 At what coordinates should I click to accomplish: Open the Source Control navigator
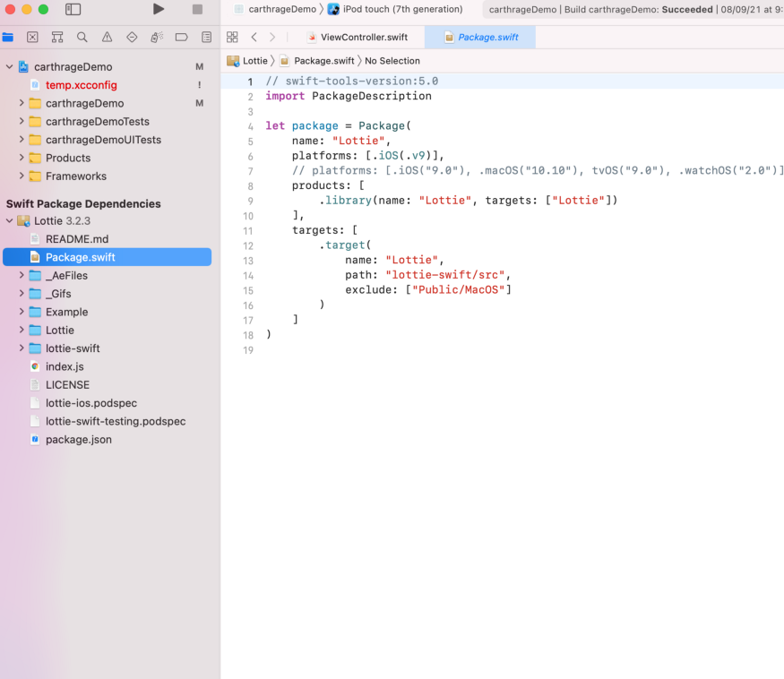tap(32, 37)
